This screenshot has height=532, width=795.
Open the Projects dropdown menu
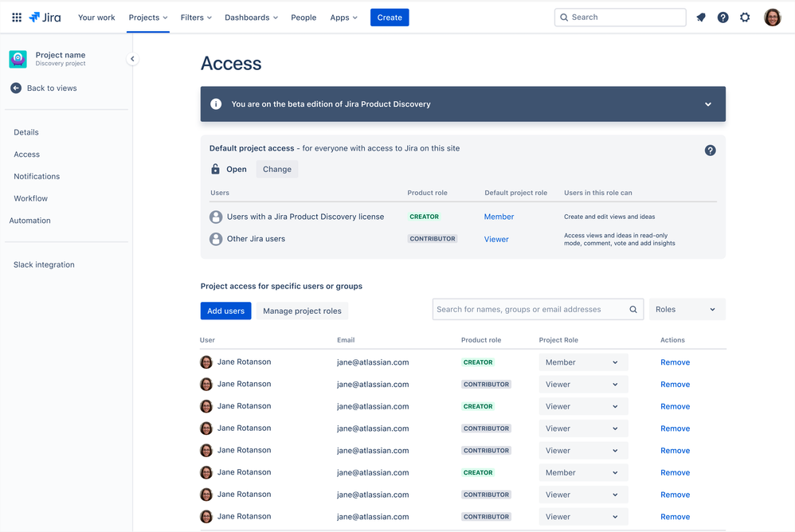click(x=148, y=18)
